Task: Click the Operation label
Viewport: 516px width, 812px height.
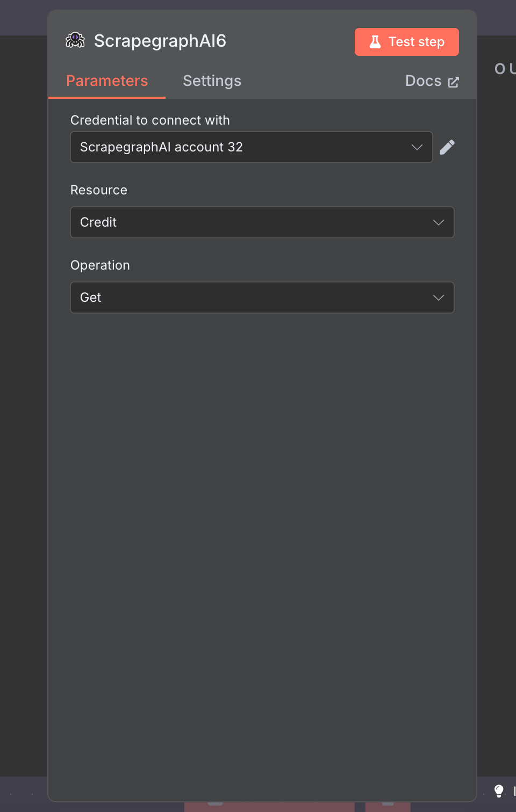Action: click(x=100, y=265)
